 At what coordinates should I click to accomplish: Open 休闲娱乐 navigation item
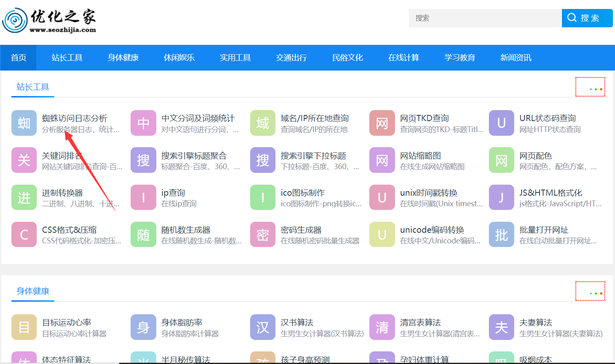pos(179,57)
